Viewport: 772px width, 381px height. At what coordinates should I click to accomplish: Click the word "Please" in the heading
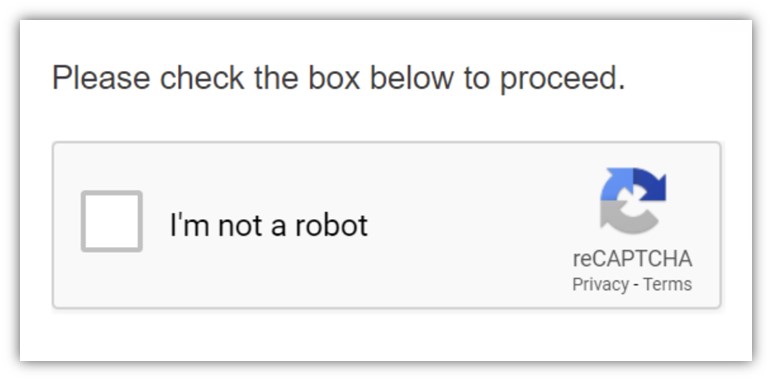click(x=101, y=78)
